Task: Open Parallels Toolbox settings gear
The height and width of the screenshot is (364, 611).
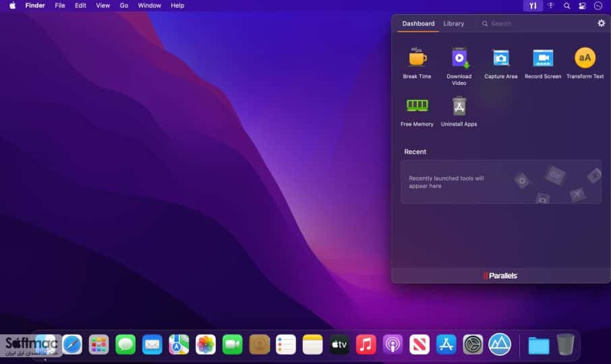Action: (602, 24)
